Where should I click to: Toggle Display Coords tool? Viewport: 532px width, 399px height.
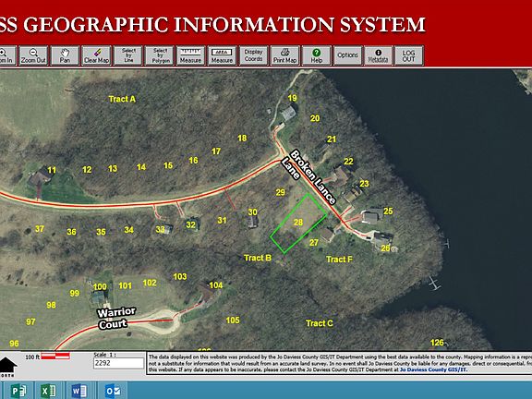pyautogui.click(x=253, y=55)
